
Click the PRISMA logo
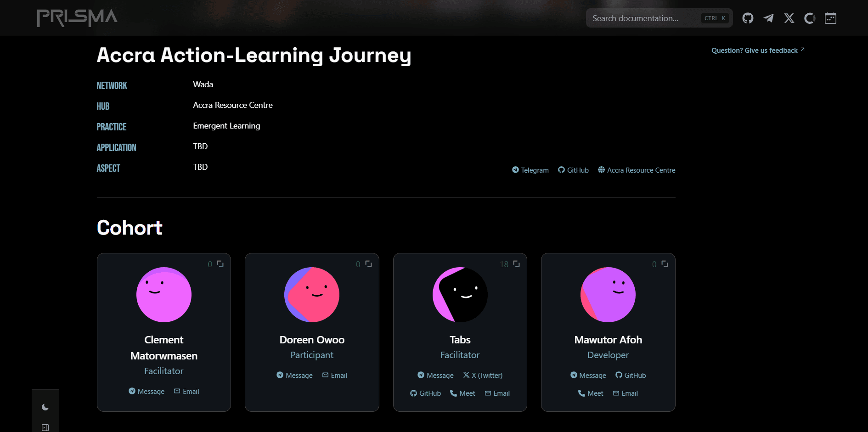[x=77, y=18]
